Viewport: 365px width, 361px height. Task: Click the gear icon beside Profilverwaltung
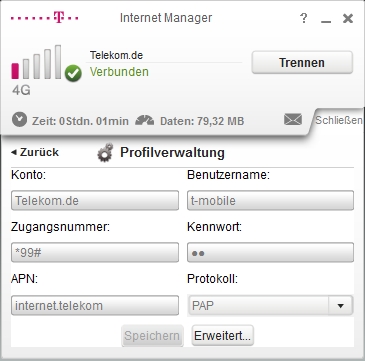[x=105, y=153]
